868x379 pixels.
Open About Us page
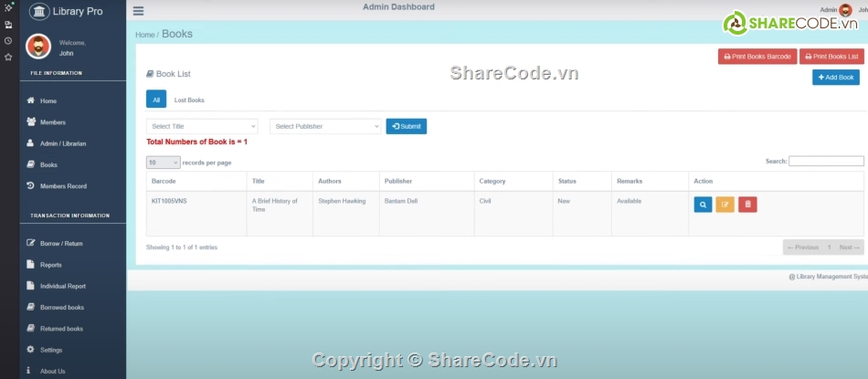(53, 372)
